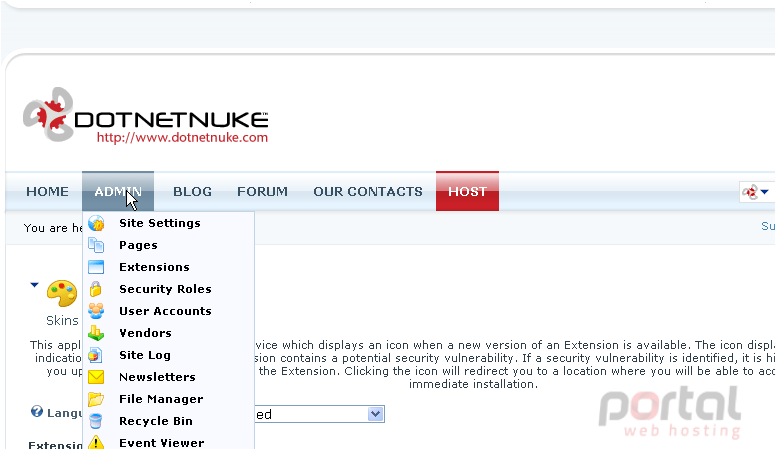Click the Vendors icon in the menu
Image resolution: width=776 pixels, height=450 pixels.
point(96,333)
